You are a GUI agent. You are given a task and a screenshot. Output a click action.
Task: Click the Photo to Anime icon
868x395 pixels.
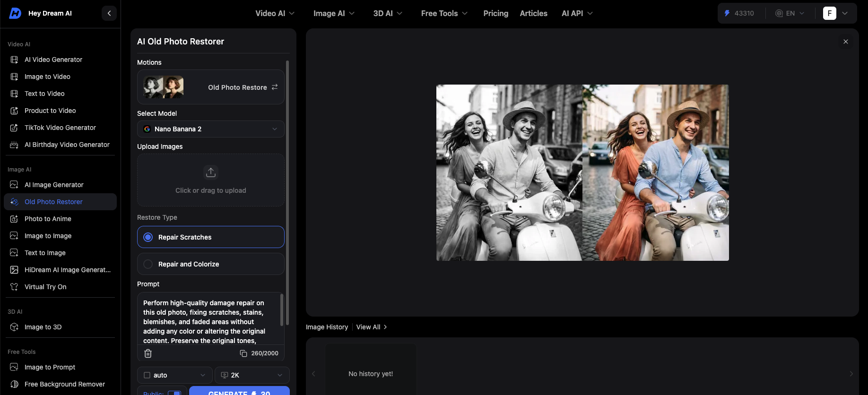coord(14,219)
